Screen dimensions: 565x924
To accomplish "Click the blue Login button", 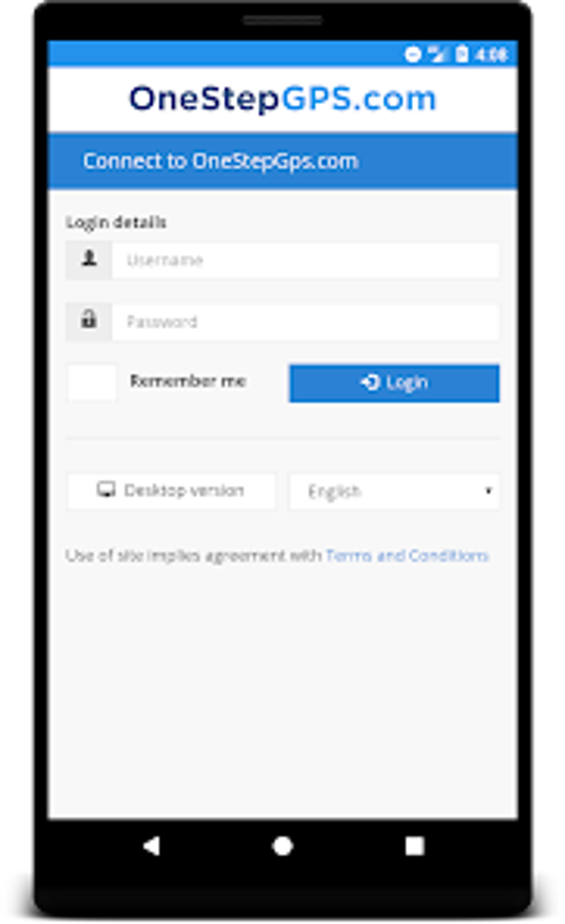I will click(x=394, y=383).
